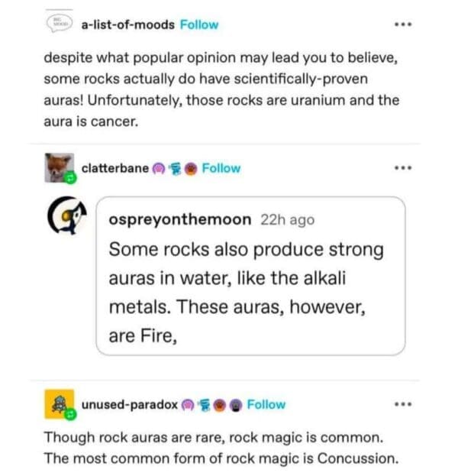The height and width of the screenshot is (476, 458).
Task: Click clatterbane's brown round badge
Action: tap(190, 168)
